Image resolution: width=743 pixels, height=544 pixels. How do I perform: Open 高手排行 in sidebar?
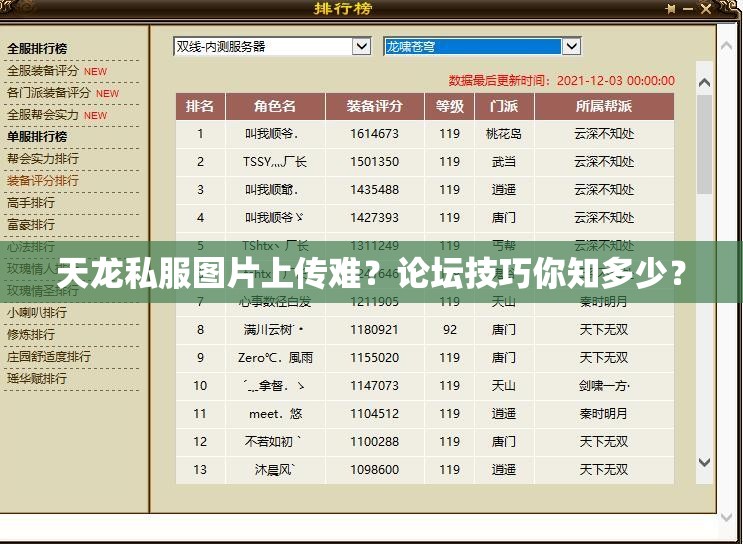point(31,202)
